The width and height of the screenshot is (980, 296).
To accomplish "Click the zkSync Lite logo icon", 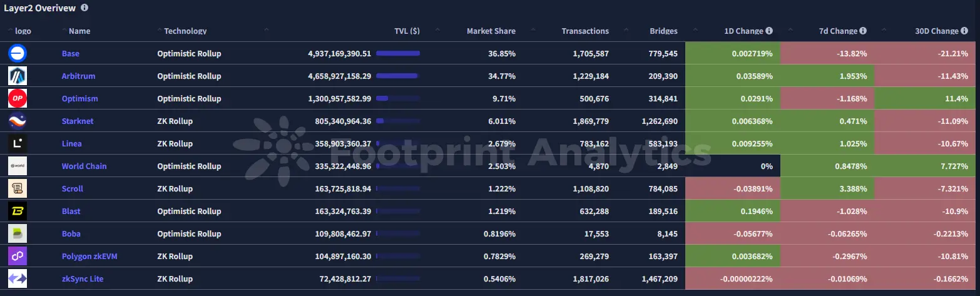I will click(18, 279).
